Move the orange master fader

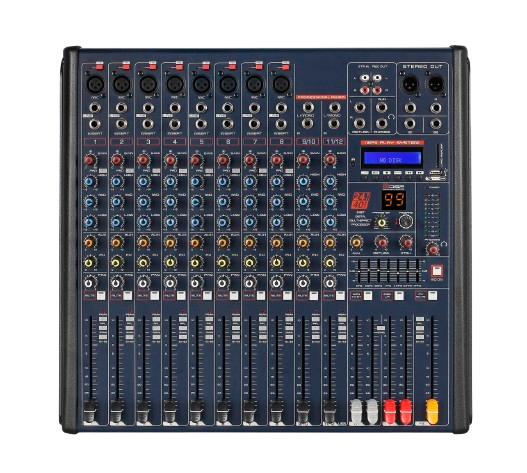tap(432, 411)
